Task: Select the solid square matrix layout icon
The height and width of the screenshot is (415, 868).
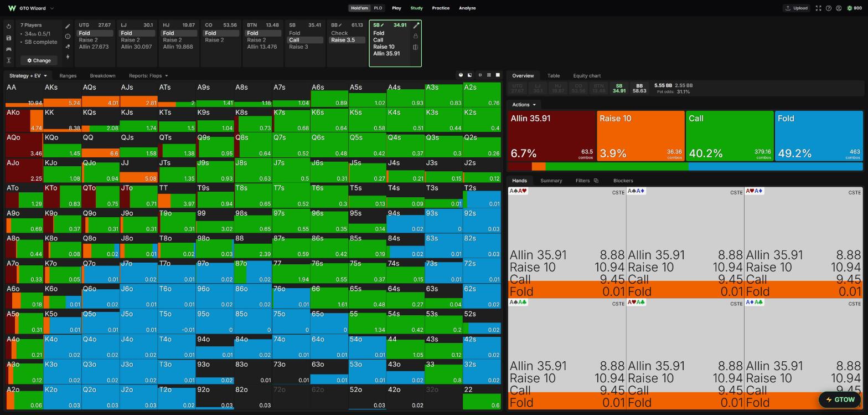Action: [498, 75]
